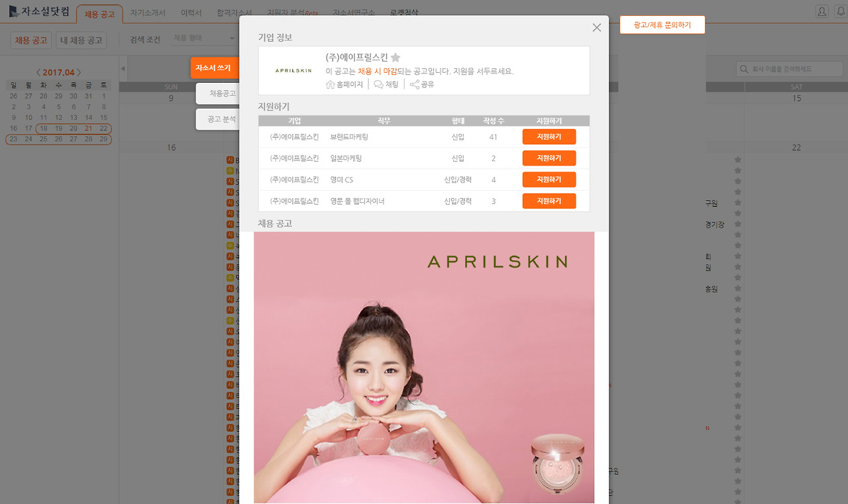Close the company info popup
The height and width of the screenshot is (504, 848).
(596, 28)
